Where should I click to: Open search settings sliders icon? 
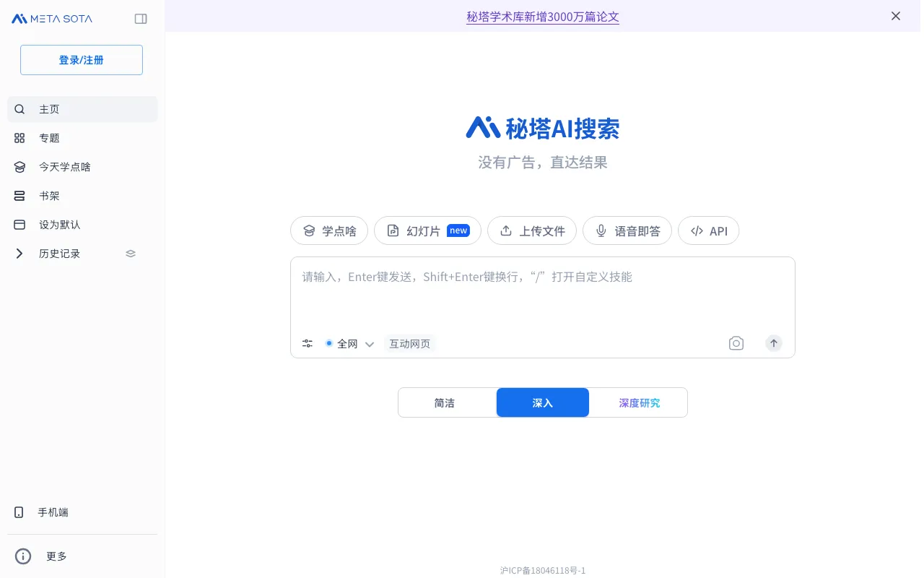(308, 344)
